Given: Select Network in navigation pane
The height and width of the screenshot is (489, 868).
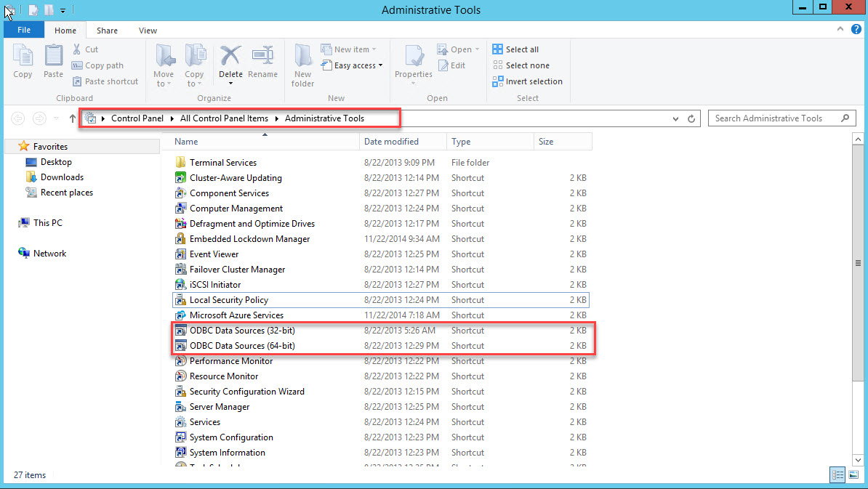Looking at the screenshot, I should [42, 254].
